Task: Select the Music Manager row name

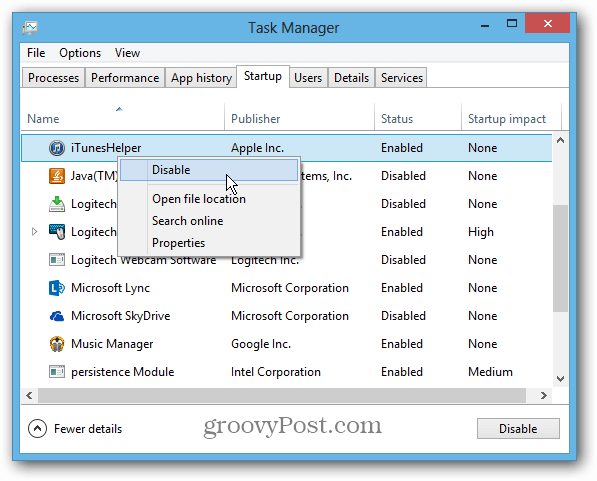Action: (112, 344)
